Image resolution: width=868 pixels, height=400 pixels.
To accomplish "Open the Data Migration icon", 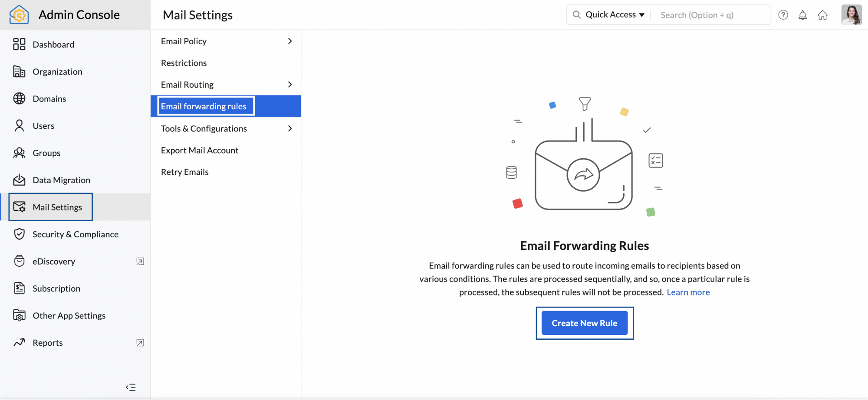I will (x=20, y=180).
